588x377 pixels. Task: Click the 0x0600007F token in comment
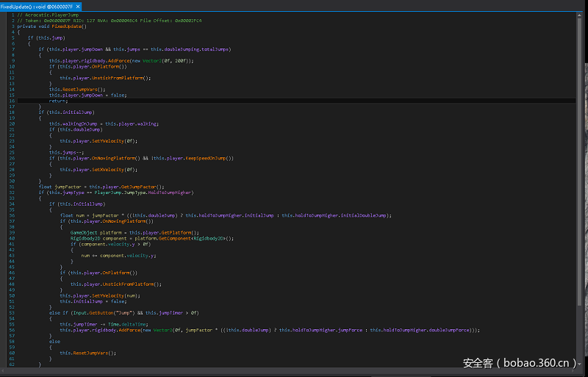pos(58,21)
